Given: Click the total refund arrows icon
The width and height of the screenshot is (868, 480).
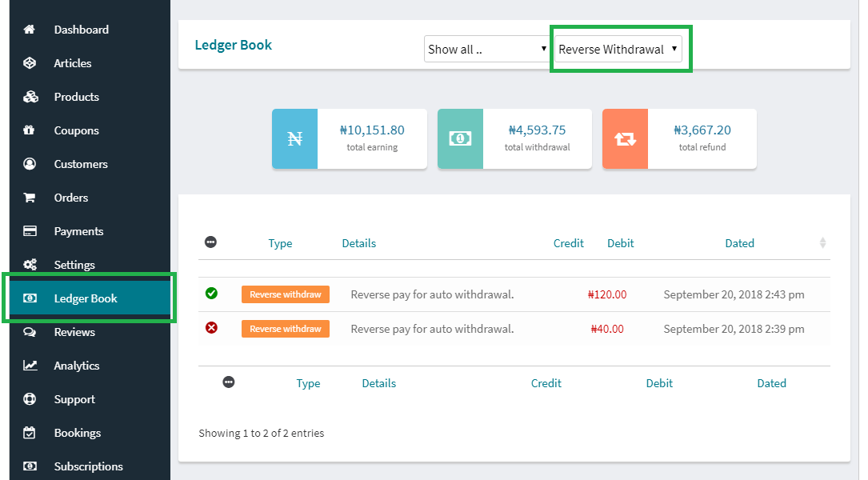Looking at the screenshot, I should click(x=625, y=138).
